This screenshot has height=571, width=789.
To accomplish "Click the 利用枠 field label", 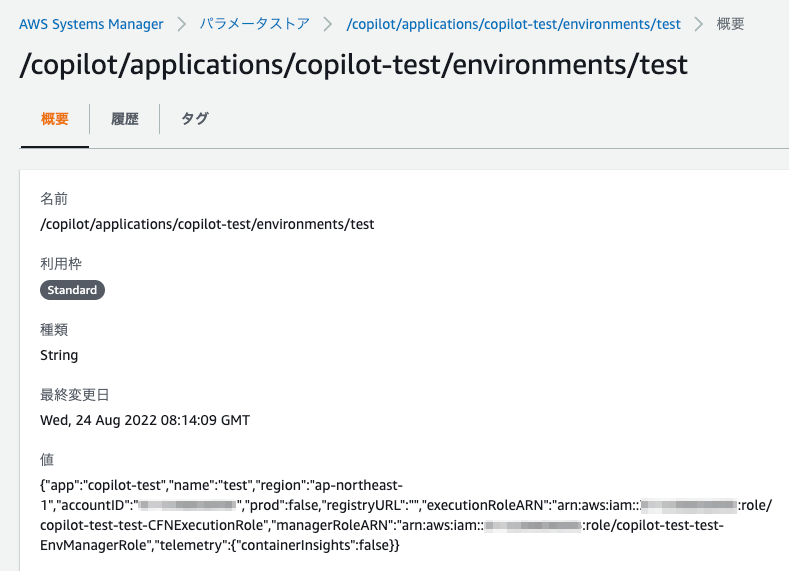I will [61, 264].
